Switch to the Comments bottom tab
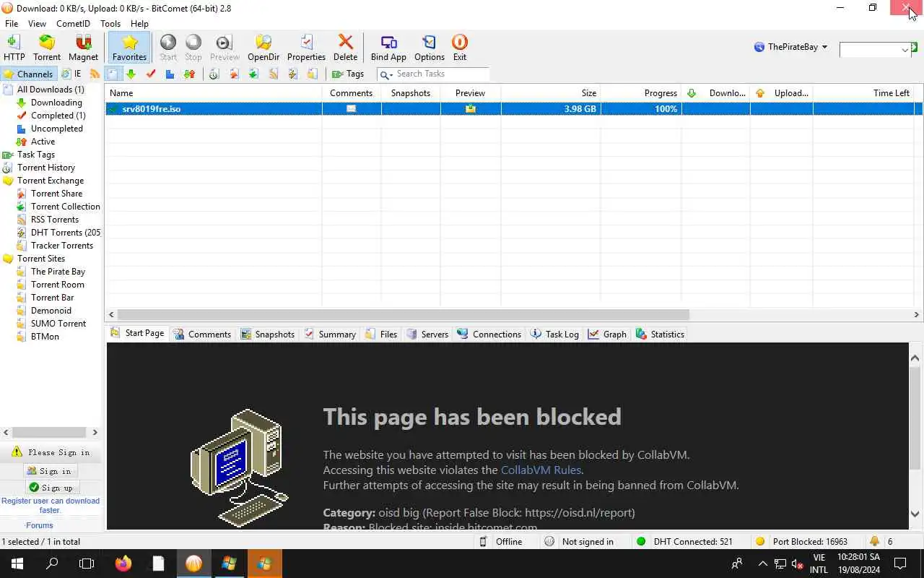This screenshot has width=924, height=578. (201, 335)
